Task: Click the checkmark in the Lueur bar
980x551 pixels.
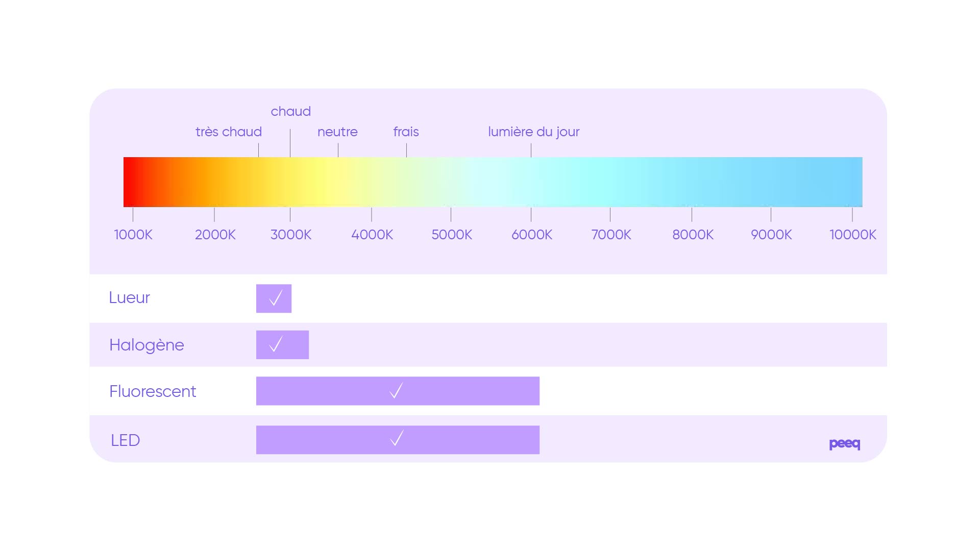Action: point(276,298)
